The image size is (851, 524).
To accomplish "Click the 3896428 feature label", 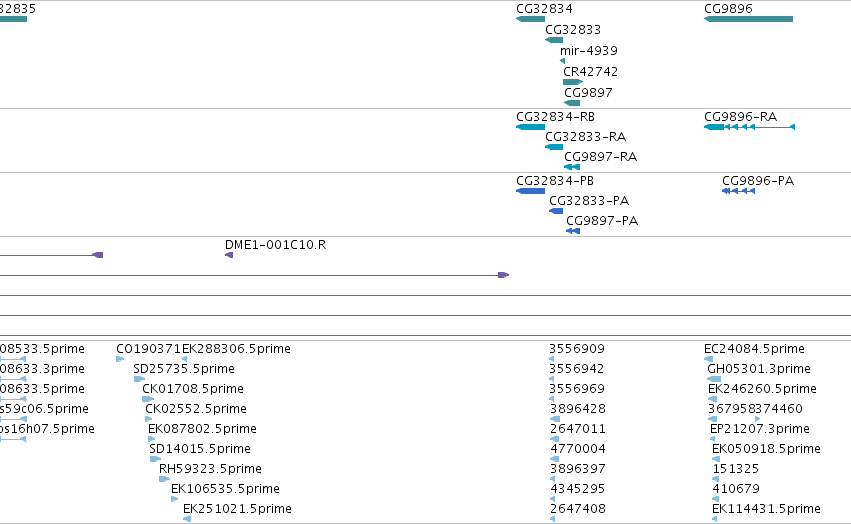I will point(577,409).
